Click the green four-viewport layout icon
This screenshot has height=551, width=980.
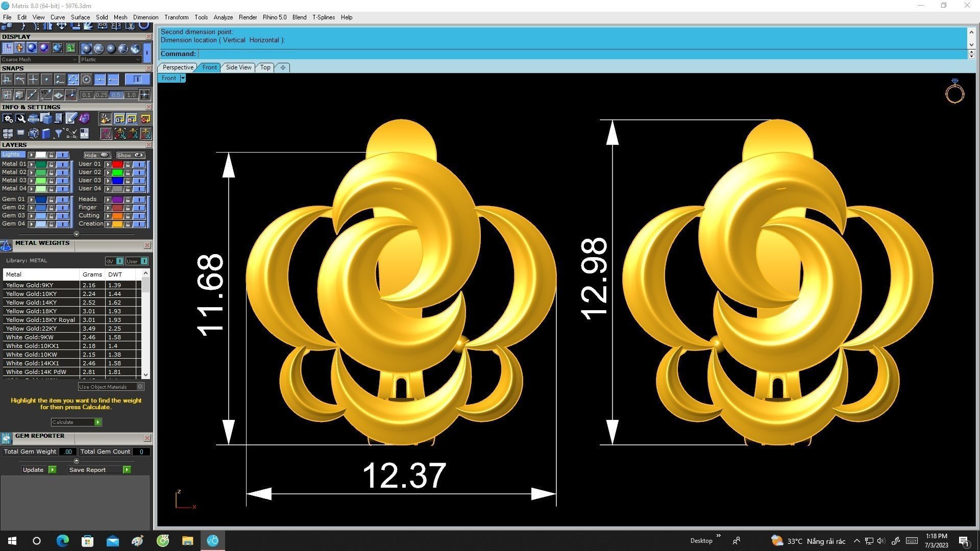tap(70, 48)
